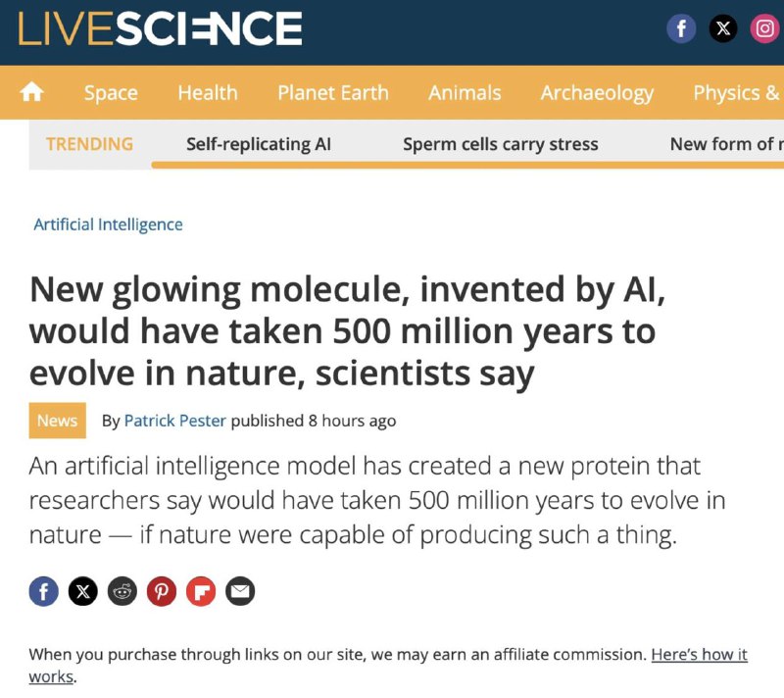Open trending topic Self-replicating AI
The height and width of the screenshot is (698, 784).
pyautogui.click(x=259, y=144)
